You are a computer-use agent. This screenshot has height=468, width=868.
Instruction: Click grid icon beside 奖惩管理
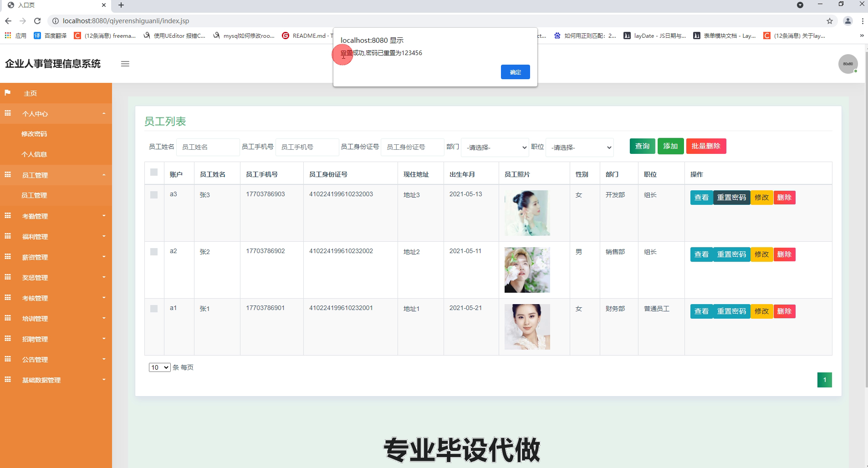(8, 277)
